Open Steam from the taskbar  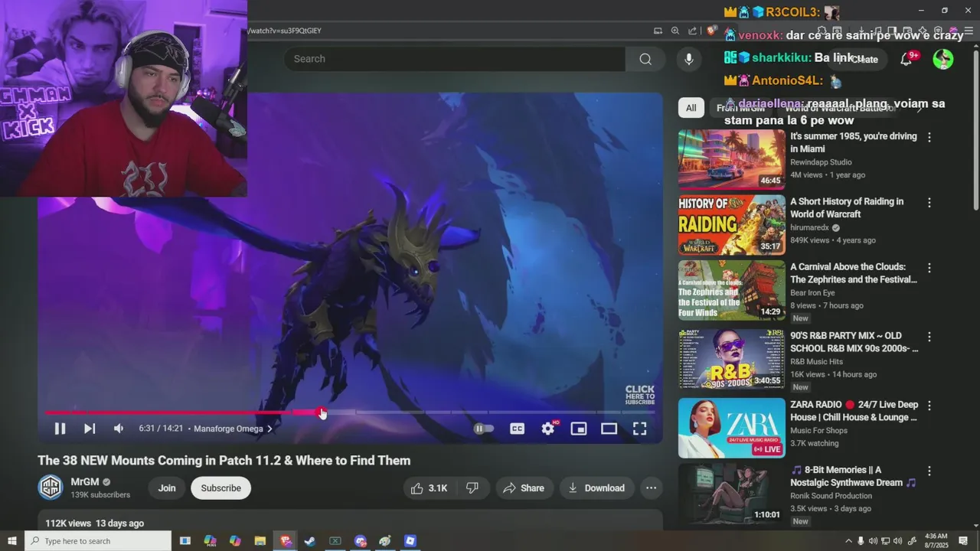click(x=310, y=541)
